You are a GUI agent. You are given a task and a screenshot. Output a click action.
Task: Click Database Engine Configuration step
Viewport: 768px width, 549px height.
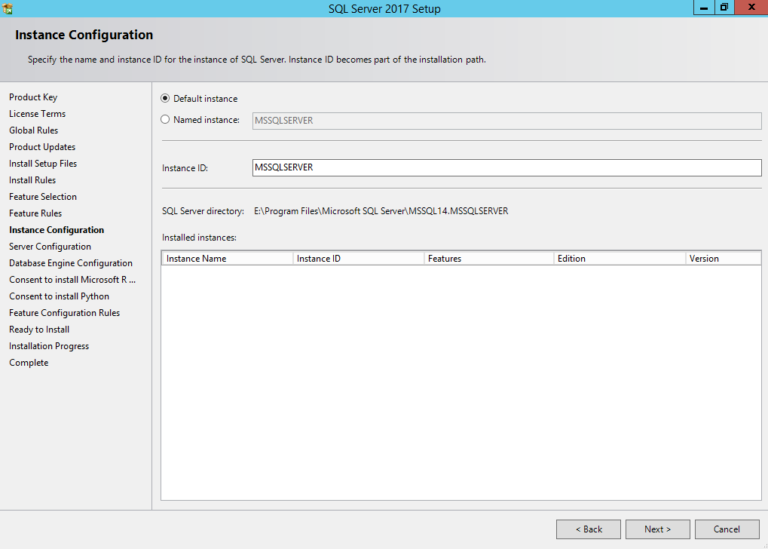tap(71, 263)
